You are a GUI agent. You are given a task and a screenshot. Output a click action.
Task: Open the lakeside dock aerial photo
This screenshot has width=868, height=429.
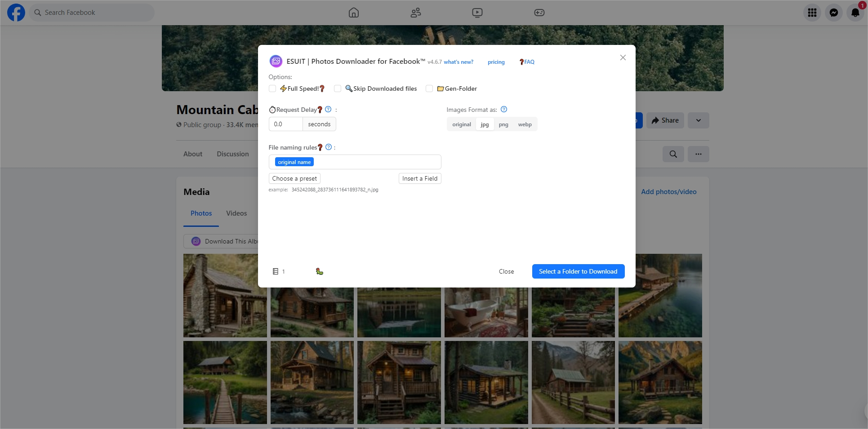pos(660,296)
